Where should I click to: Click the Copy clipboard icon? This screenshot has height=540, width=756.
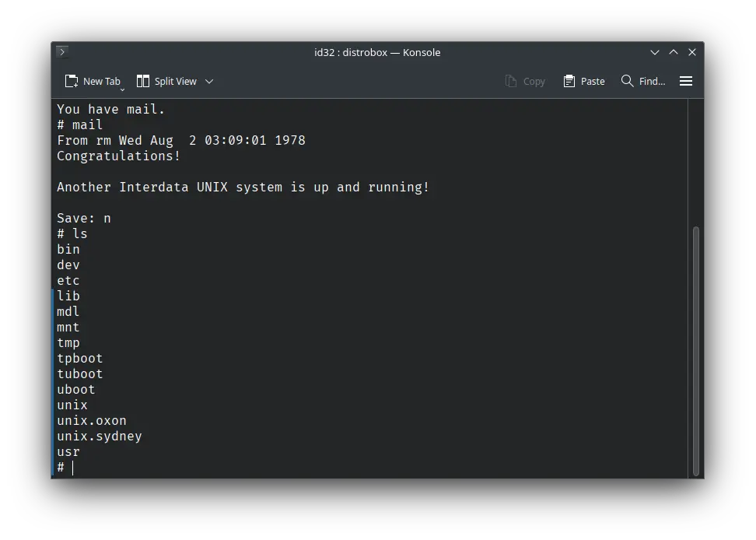[509, 81]
